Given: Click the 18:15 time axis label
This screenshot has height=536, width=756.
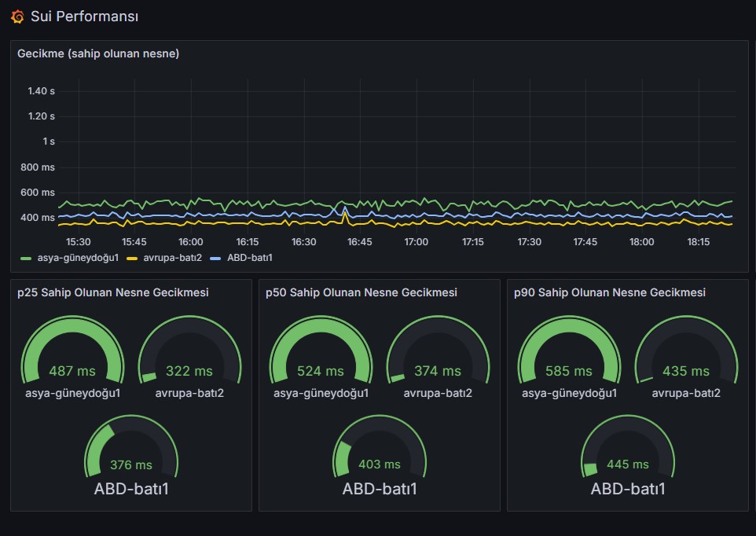Looking at the screenshot, I should (698, 242).
